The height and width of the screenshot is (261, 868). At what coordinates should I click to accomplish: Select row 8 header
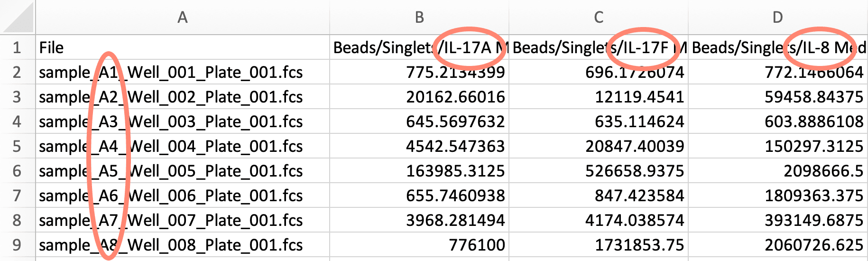pyautogui.click(x=17, y=220)
